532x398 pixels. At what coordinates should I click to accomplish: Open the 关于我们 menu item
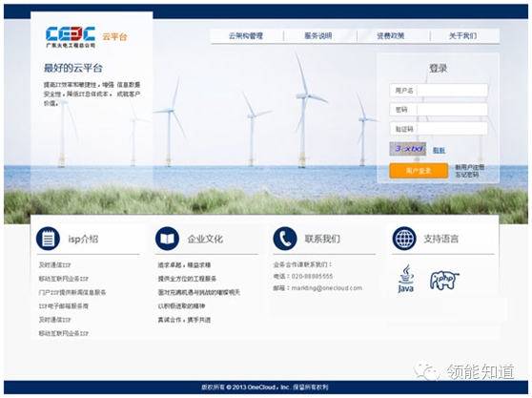(x=462, y=36)
